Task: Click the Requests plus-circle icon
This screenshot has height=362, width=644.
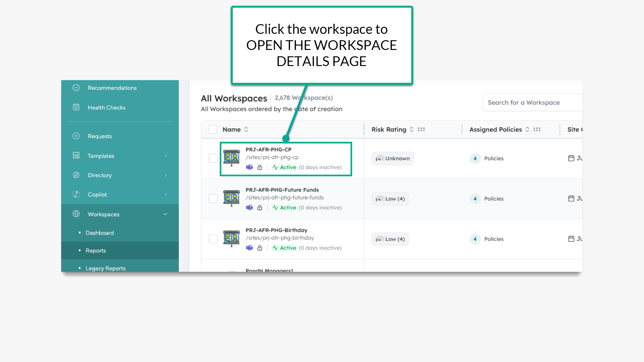Action: [x=76, y=136]
